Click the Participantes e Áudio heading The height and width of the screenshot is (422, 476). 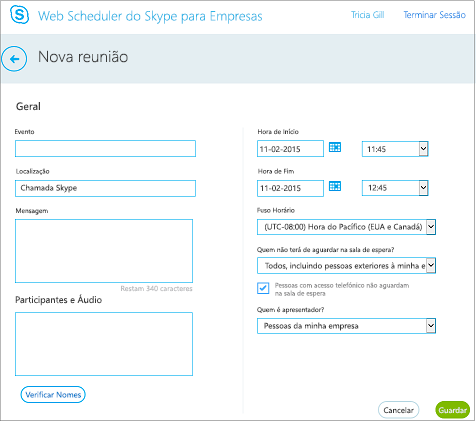point(59,300)
